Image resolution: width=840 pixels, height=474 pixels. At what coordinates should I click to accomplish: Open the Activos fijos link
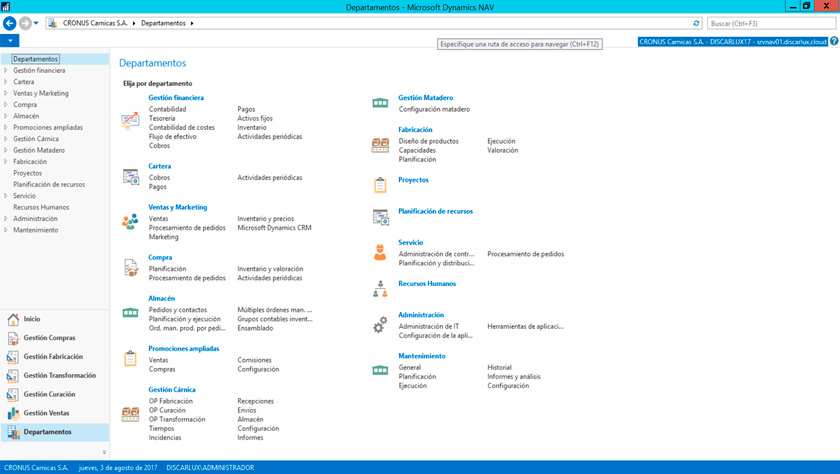pos(255,118)
